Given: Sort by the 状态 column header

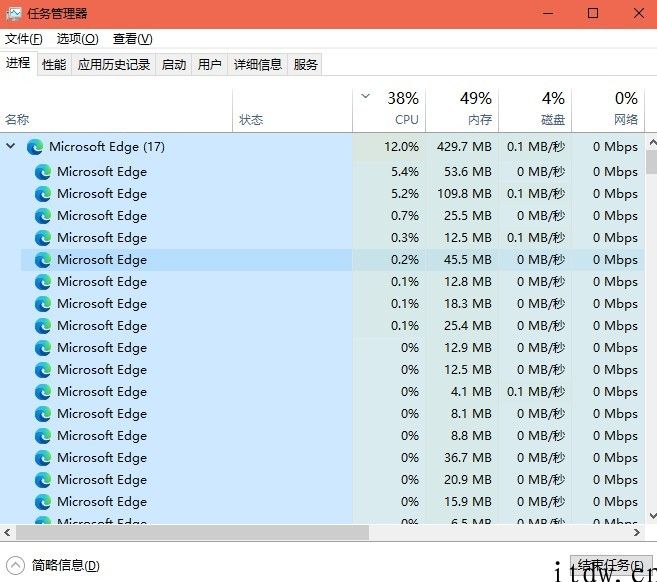Looking at the screenshot, I should click(x=292, y=111).
